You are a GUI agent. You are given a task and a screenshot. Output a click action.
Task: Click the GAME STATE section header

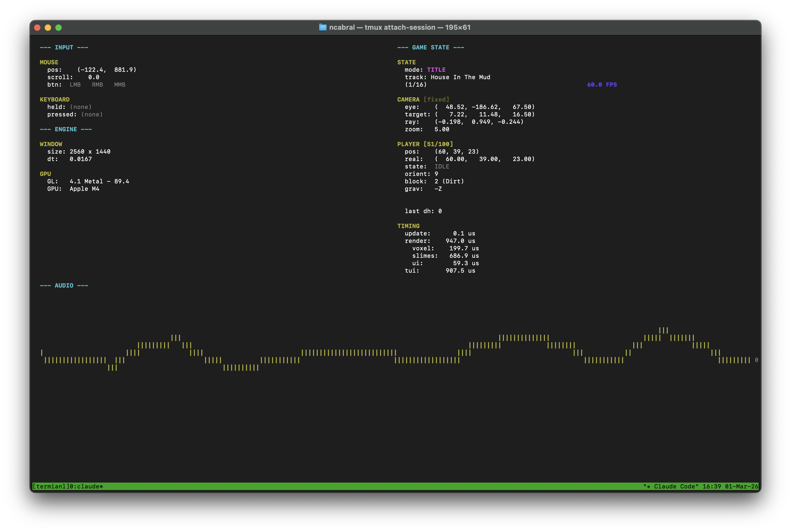430,48
